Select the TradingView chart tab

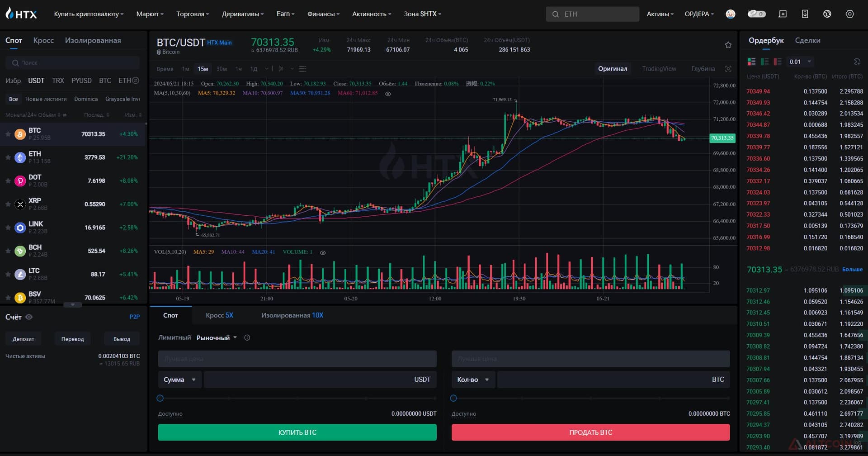pyautogui.click(x=659, y=69)
